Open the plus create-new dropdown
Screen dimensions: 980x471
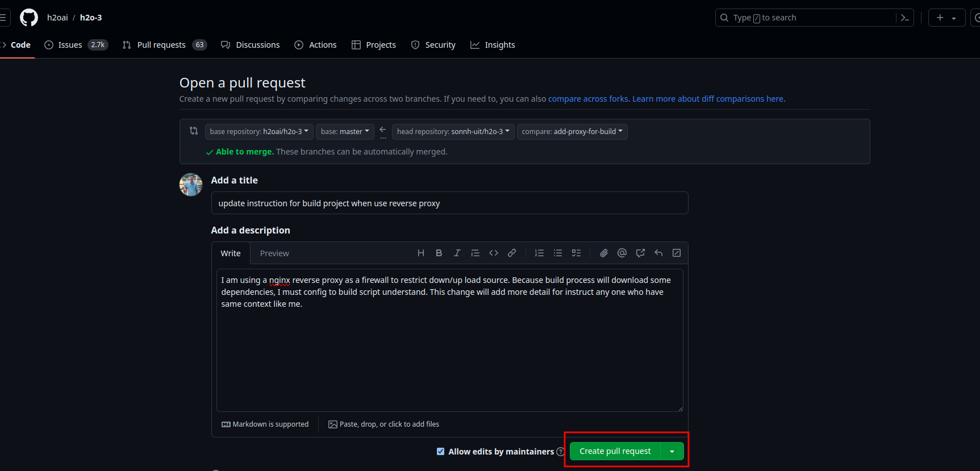point(946,18)
